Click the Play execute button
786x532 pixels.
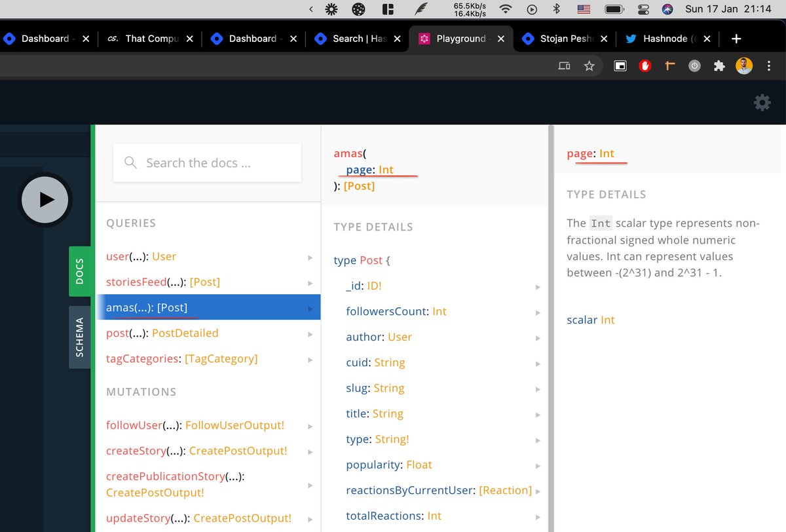(x=45, y=200)
